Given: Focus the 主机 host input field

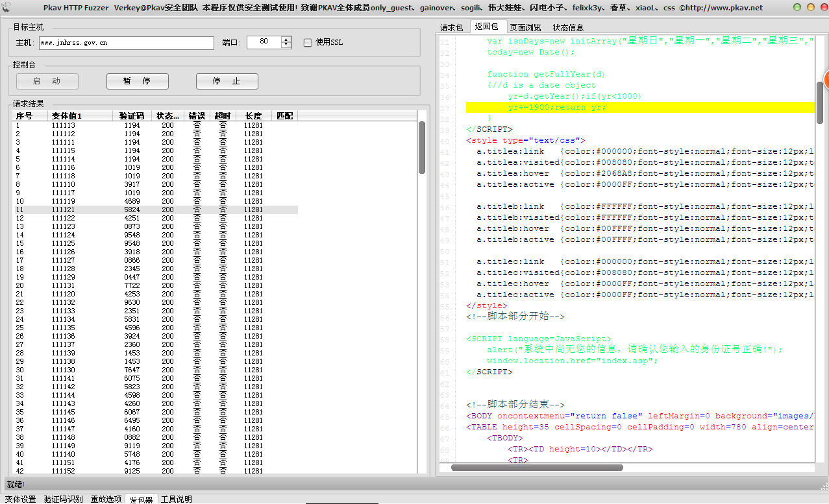Looking at the screenshot, I should (126, 43).
